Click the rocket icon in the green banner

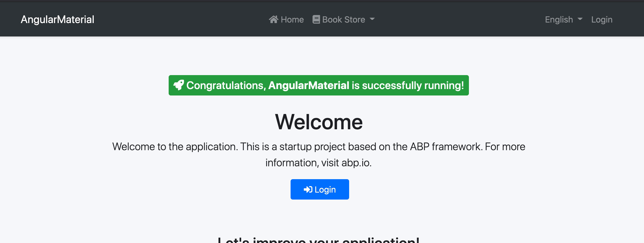[x=179, y=85]
